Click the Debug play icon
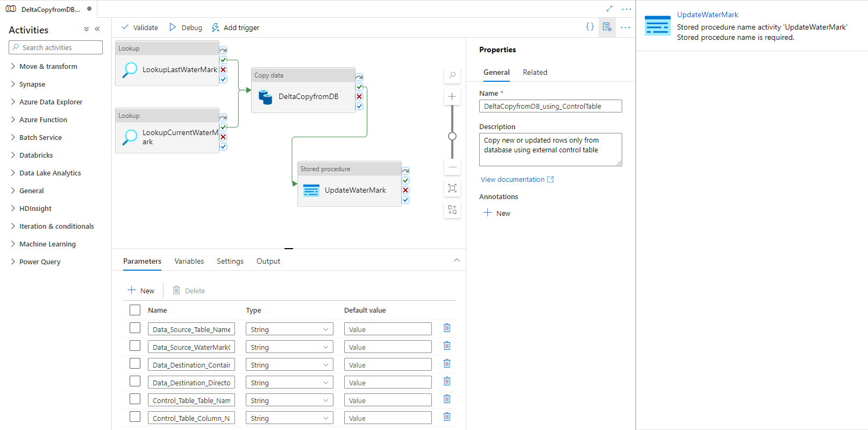 tap(173, 27)
